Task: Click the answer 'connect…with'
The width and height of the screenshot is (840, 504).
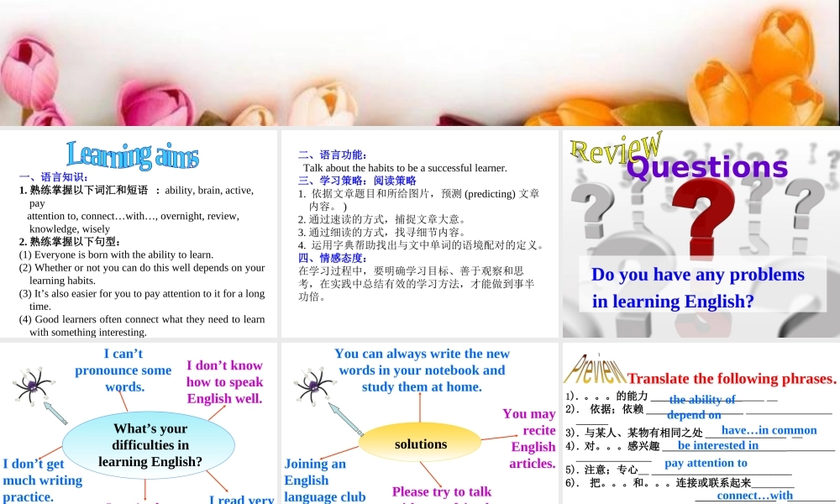Action: pos(755,496)
